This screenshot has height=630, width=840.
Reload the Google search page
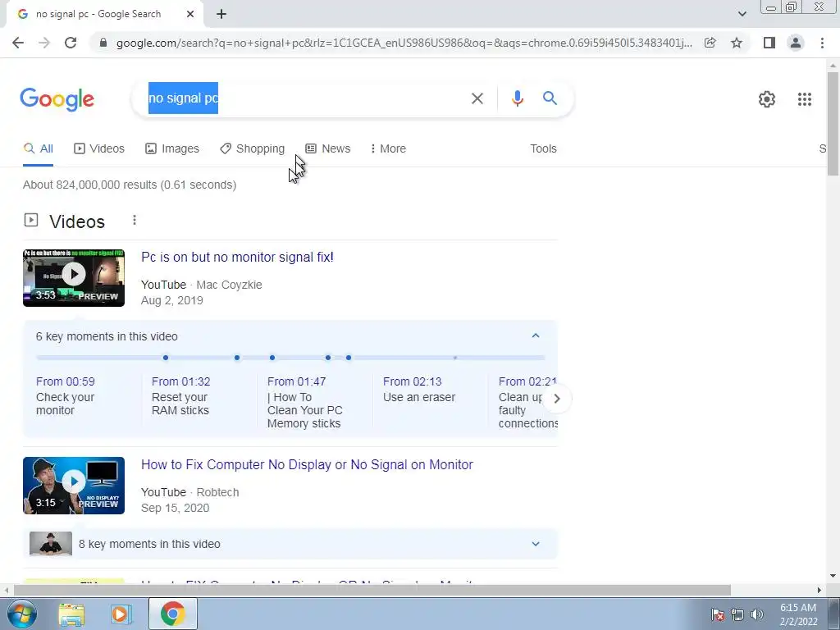[71, 43]
